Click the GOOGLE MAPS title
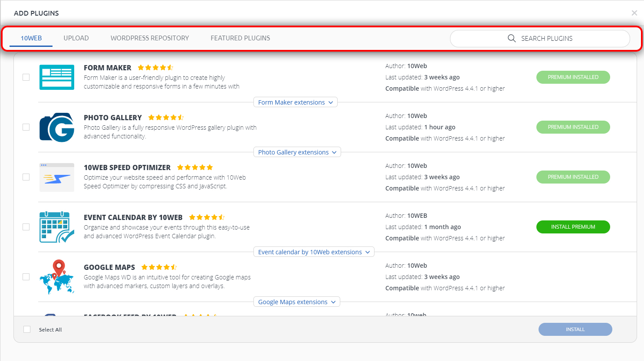 (x=109, y=267)
